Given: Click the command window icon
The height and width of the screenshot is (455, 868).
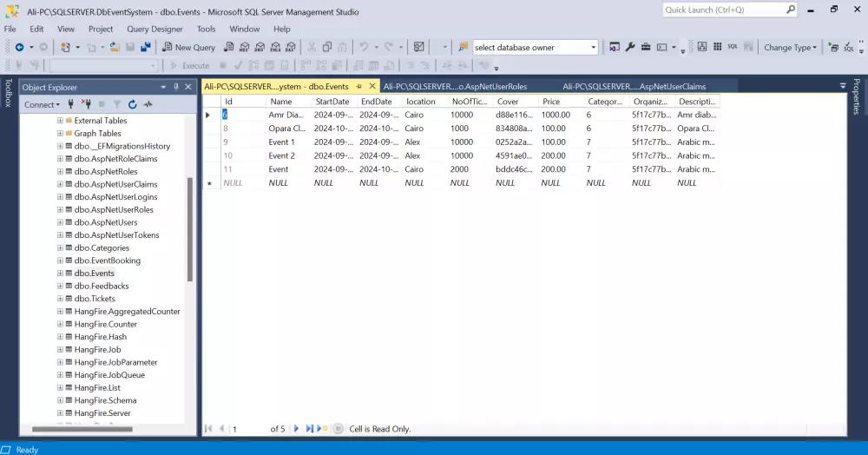Looking at the screenshot, I should (662, 48).
